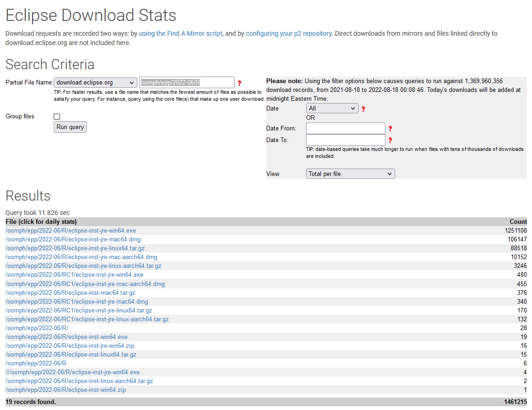The image size is (532, 410).
Task: Open stats for R/eclipse-inst-linux-aarch64.tar.gz
Action: [79, 381]
